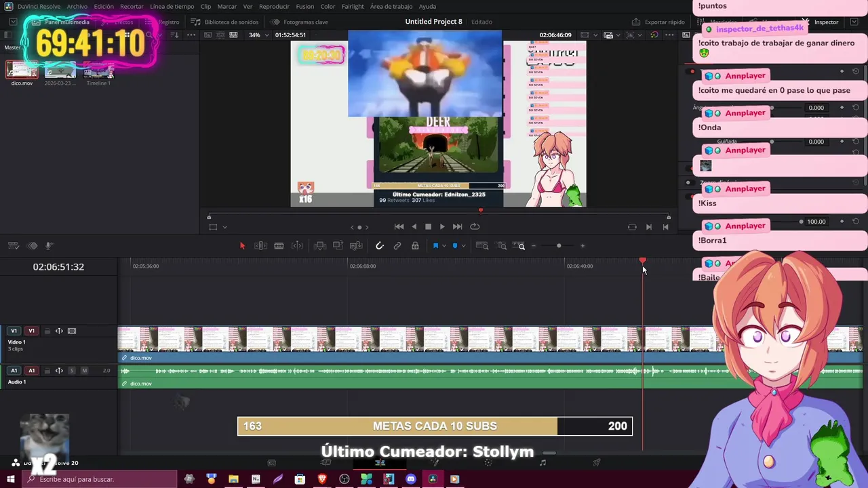Activate the Trim Edit mode tool
Screen dimensions: 868x488
[260, 246]
